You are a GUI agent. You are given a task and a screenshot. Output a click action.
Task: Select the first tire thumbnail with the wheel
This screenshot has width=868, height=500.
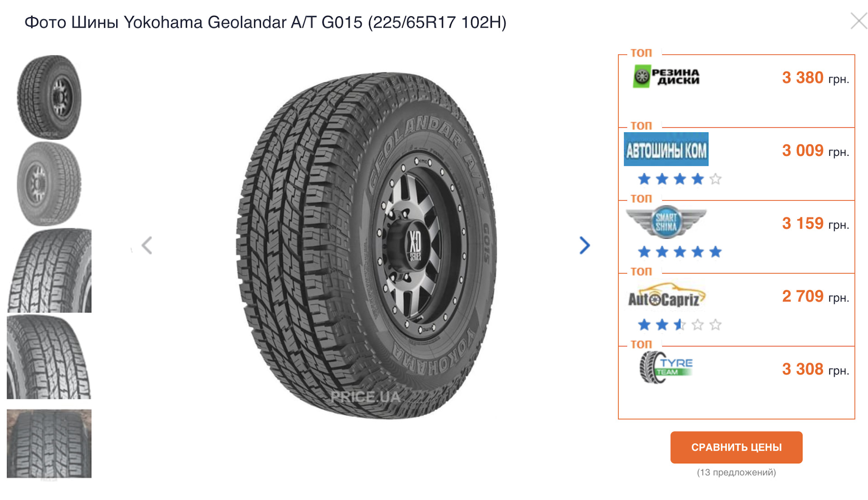pos(49,97)
